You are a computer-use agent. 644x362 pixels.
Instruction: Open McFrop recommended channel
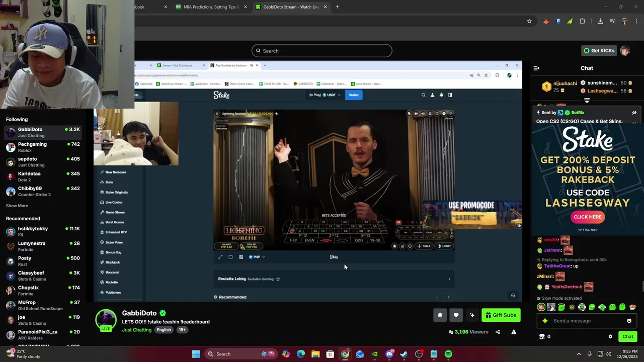pyautogui.click(x=43, y=305)
